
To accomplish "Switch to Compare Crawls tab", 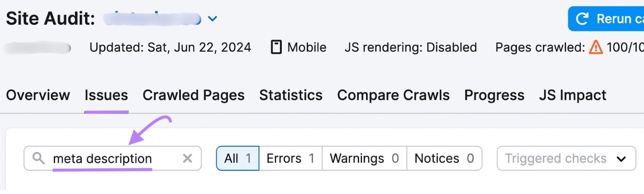I will tap(393, 95).
